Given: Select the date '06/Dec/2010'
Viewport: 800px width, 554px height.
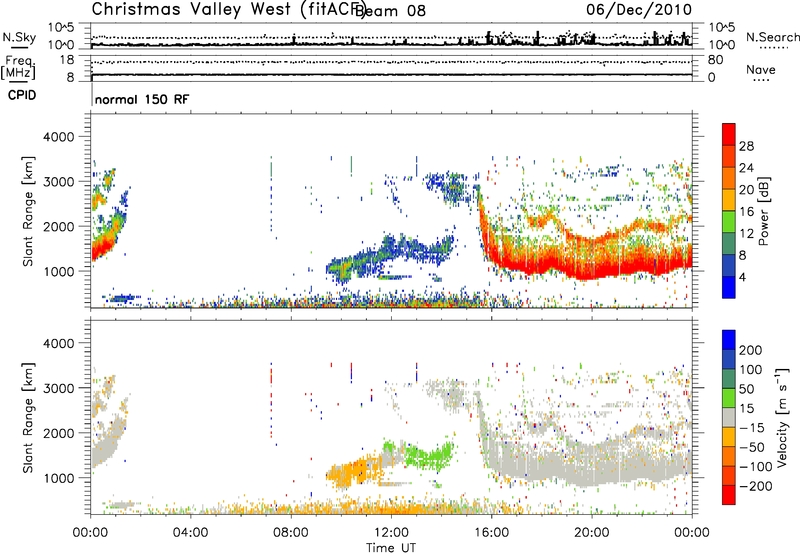Looking at the screenshot, I should pos(639,9).
